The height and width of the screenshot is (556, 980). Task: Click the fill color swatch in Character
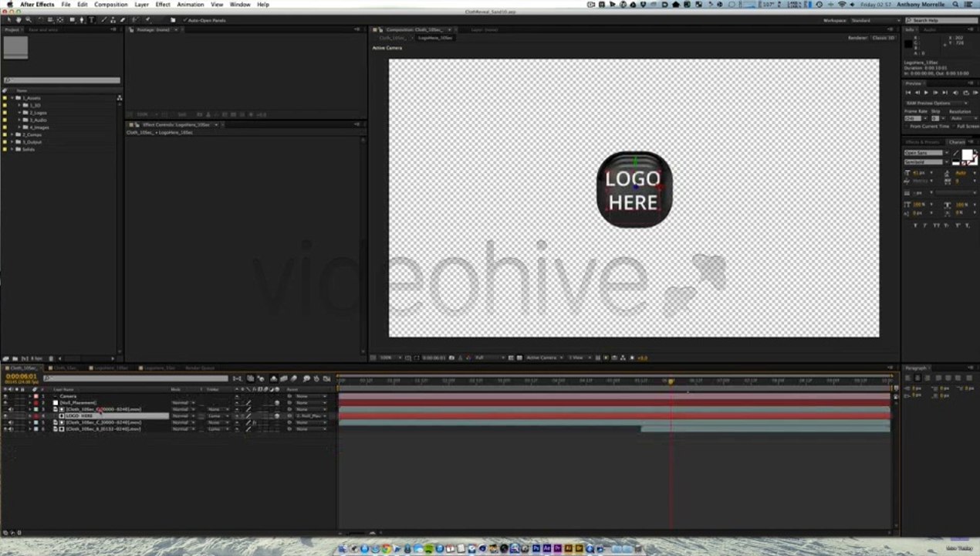pos(967,154)
